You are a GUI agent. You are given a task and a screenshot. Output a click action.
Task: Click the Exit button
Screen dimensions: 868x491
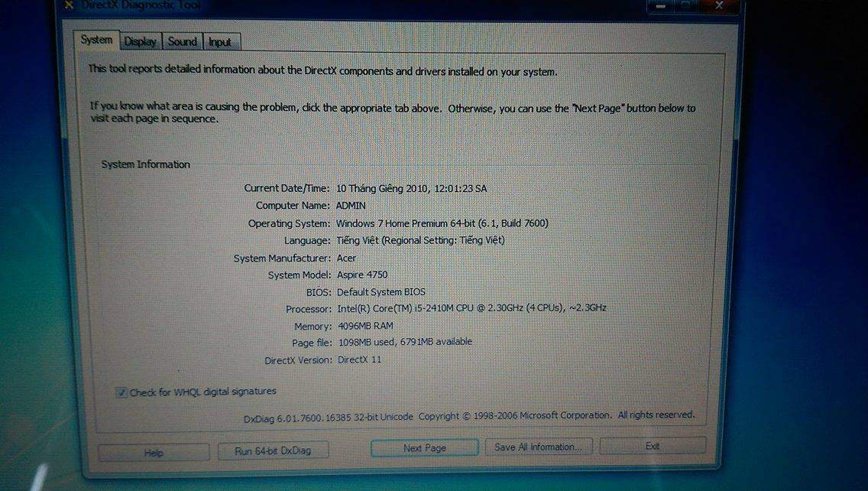(653, 446)
